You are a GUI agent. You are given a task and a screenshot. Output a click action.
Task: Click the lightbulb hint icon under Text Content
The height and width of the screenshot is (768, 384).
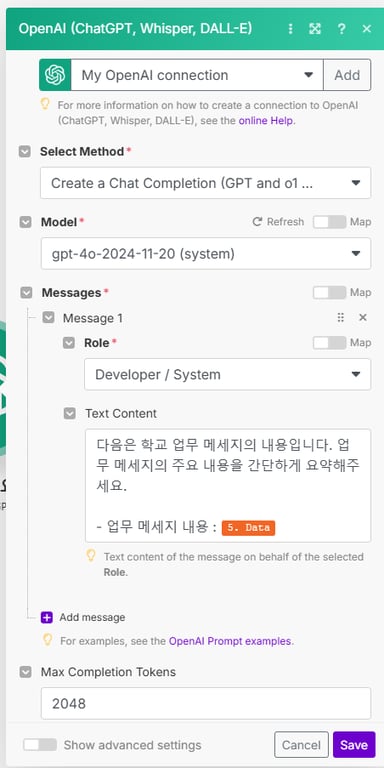pyautogui.click(x=91, y=555)
